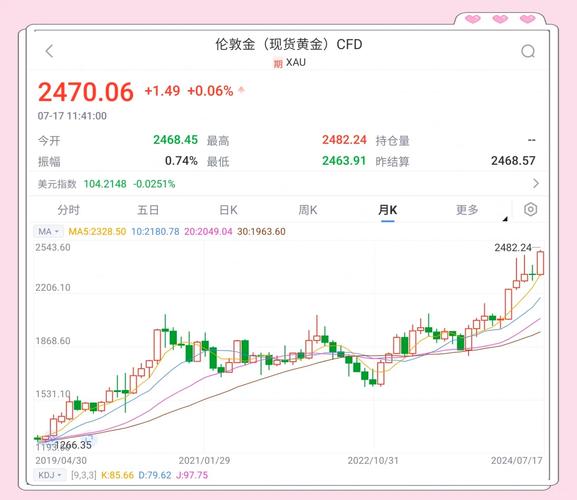Open search with the magnifier icon
Screen dimensions: 577x500
click(x=528, y=51)
